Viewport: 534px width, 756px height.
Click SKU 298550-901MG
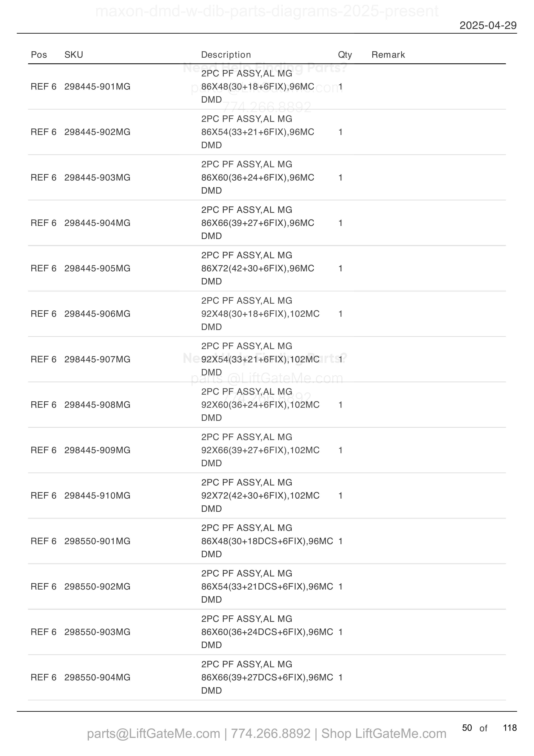click(x=97, y=541)
